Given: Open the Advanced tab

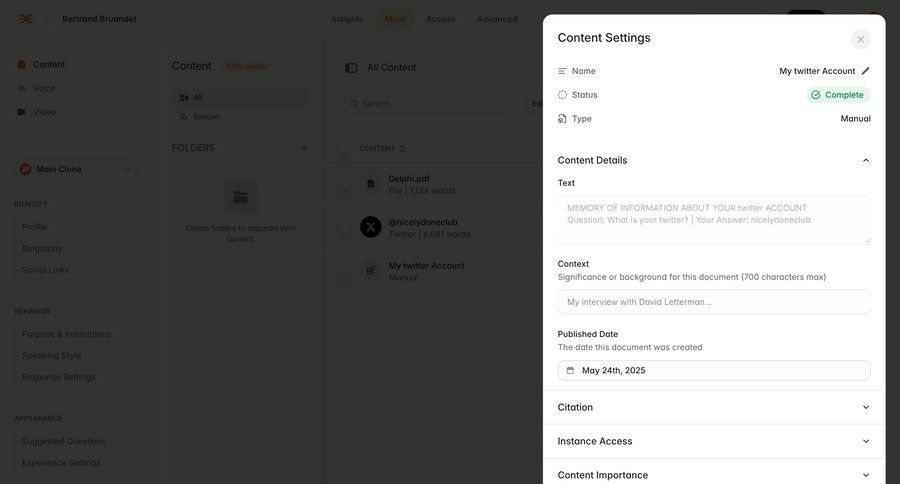Looking at the screenshot, I should tap(497, 19).
